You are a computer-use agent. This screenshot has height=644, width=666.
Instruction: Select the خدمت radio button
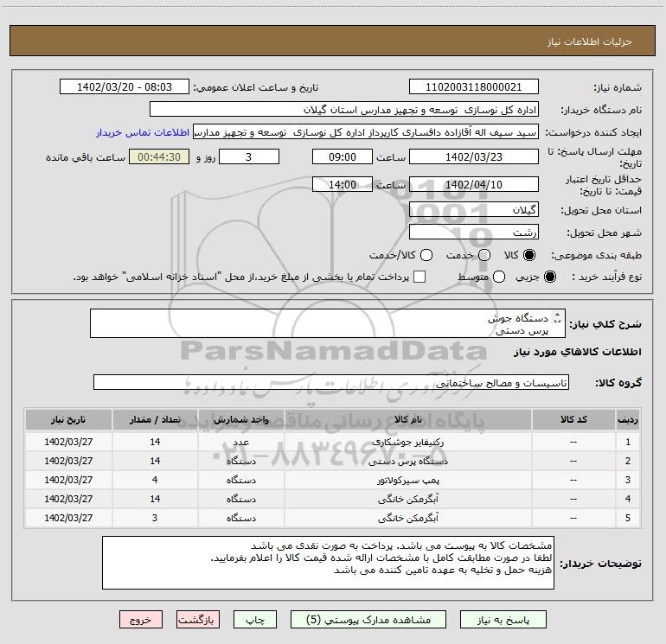point(484,255)
